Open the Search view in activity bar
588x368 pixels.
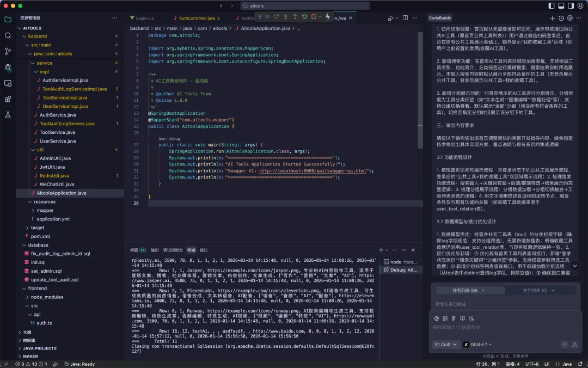tap(8, 35)
